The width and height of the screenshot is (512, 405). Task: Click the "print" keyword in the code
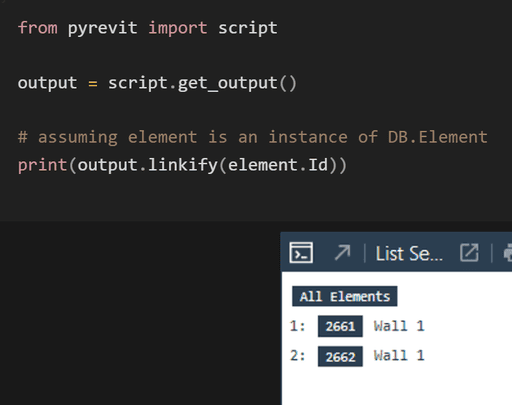coord(43,165)
